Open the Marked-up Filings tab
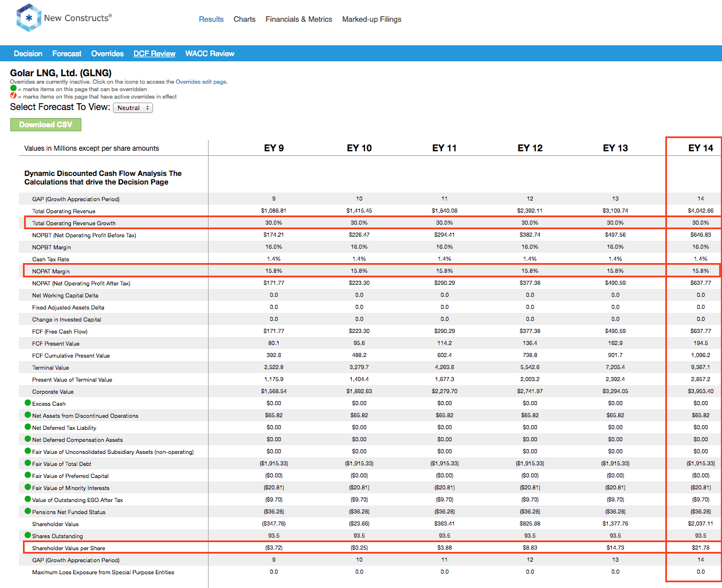The image size is (722, 588). pyautogui.click(x=372, y=19)
